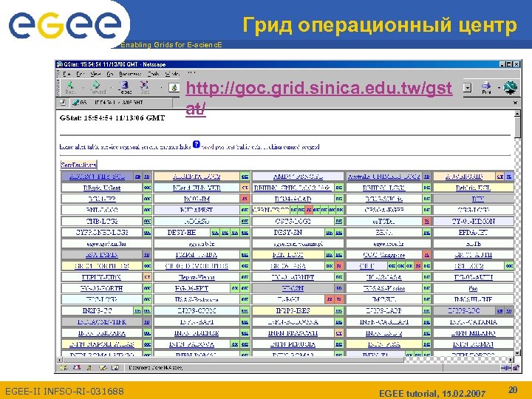Go back with the Back toolbar button
Screen dimensions: 532x399
point(70,87)
